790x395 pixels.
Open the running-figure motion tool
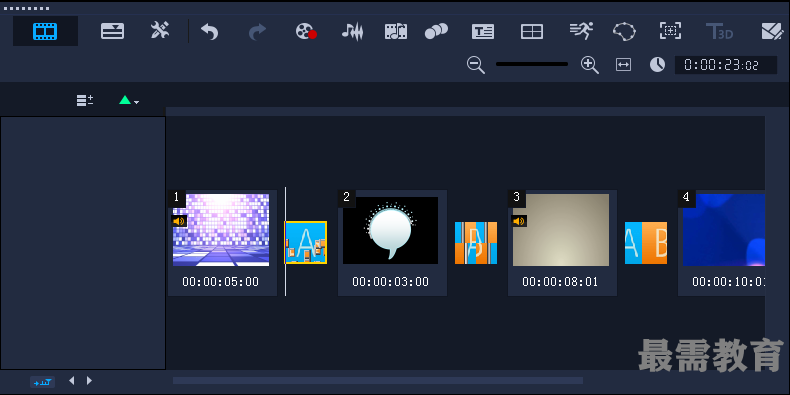click(x=581, y=31)
